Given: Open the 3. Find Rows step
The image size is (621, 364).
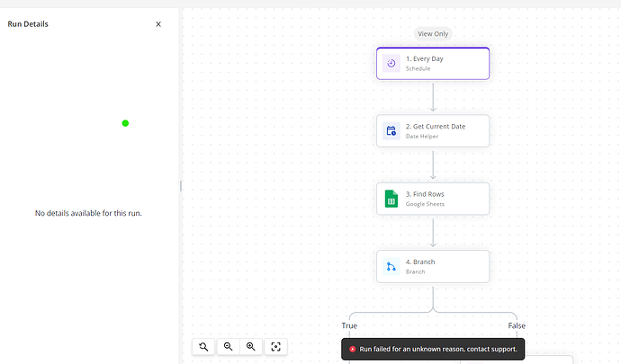Looking at the screenshot, I should pos(433,199).
